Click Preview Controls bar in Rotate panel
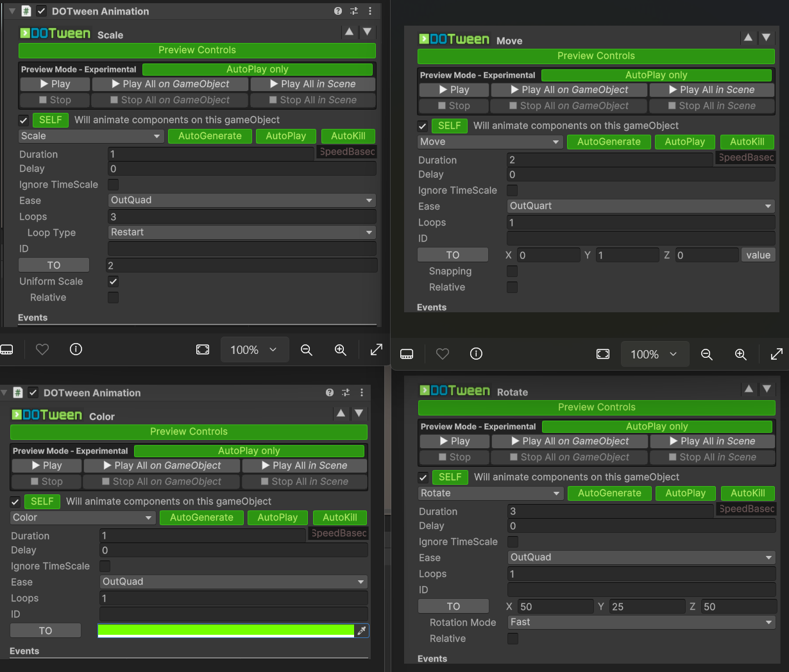789x672 pixels. [597, 407]
